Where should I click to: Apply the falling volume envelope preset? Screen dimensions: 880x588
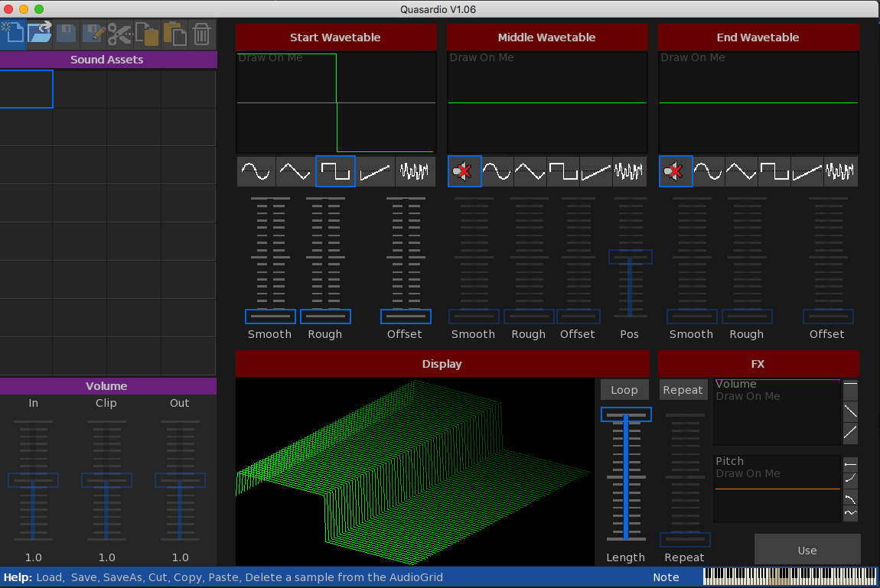pos(850,412)
